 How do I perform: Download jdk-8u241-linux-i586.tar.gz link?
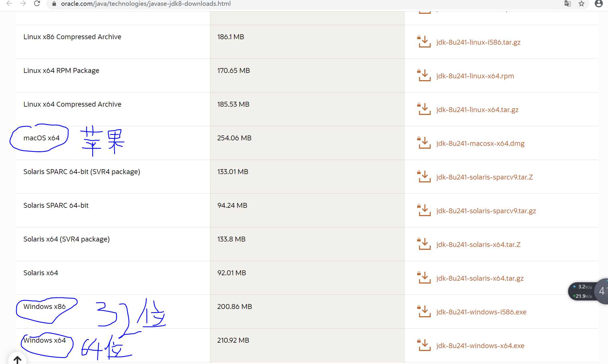click(x=478, y=42)
